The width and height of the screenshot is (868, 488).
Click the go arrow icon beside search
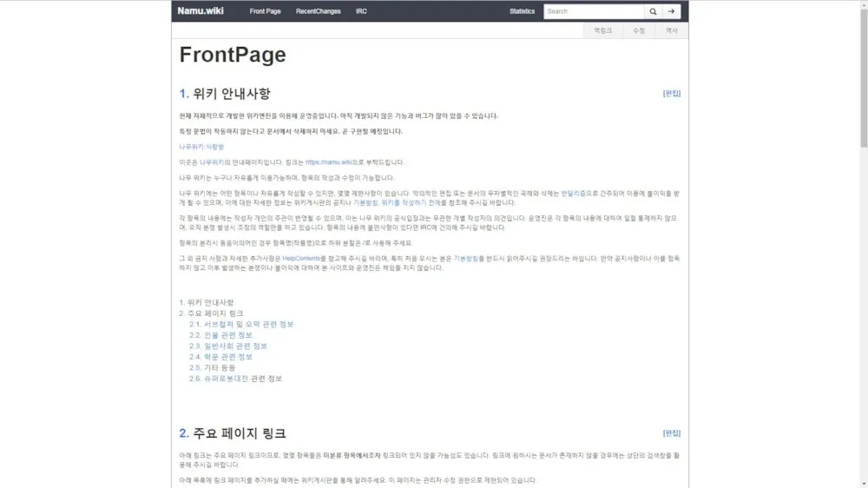[672, 11]
